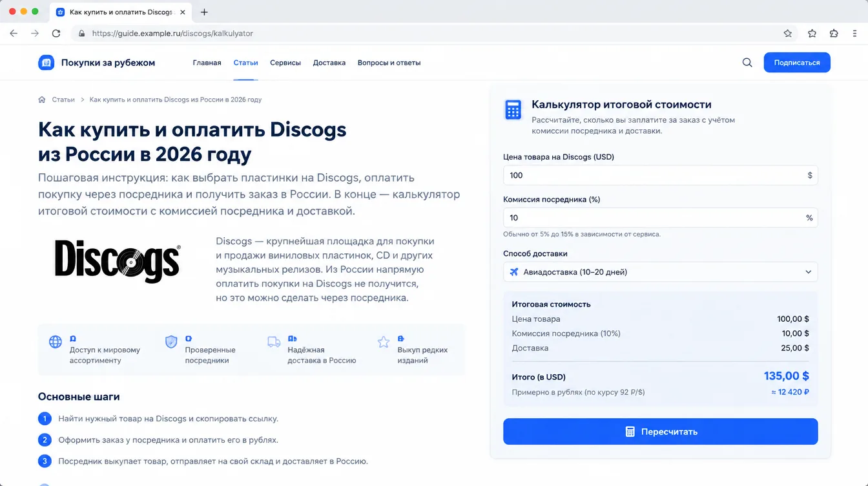
Task: Follow the Статьи breadcrumb link
Action: (63, 100)
